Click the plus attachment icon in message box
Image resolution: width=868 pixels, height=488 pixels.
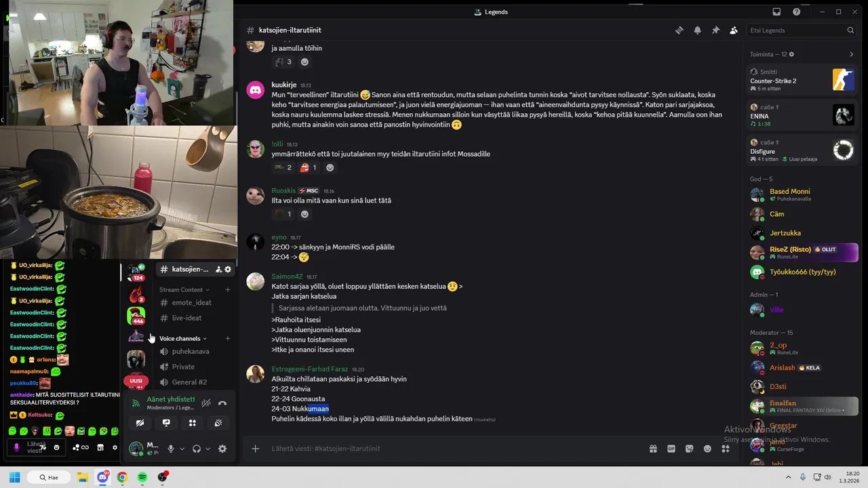point(256,449)
